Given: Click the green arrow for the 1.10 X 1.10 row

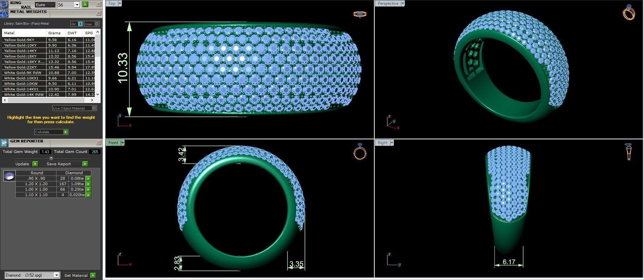Looking at the screenshot, I should pos(88,195).
